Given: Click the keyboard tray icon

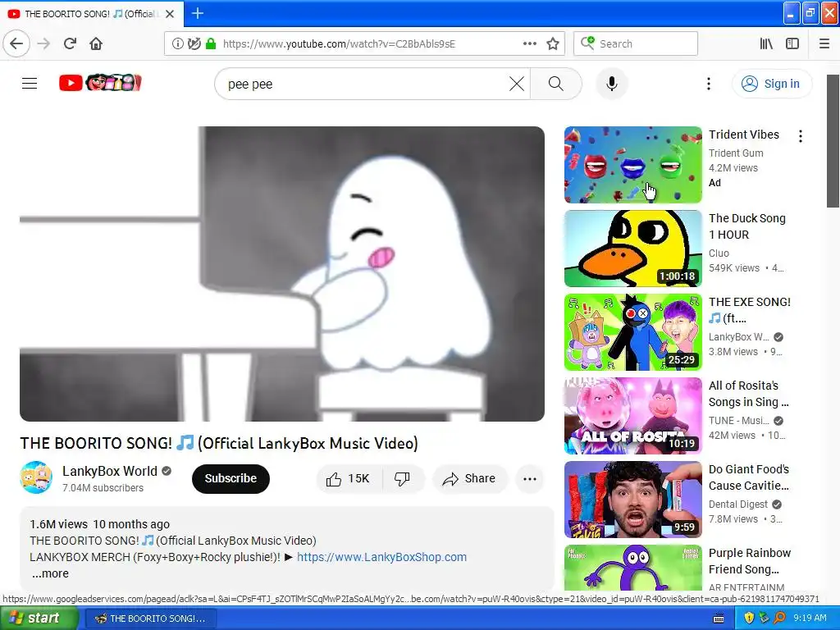Looking at the screenshot, I should pos(719,619).
